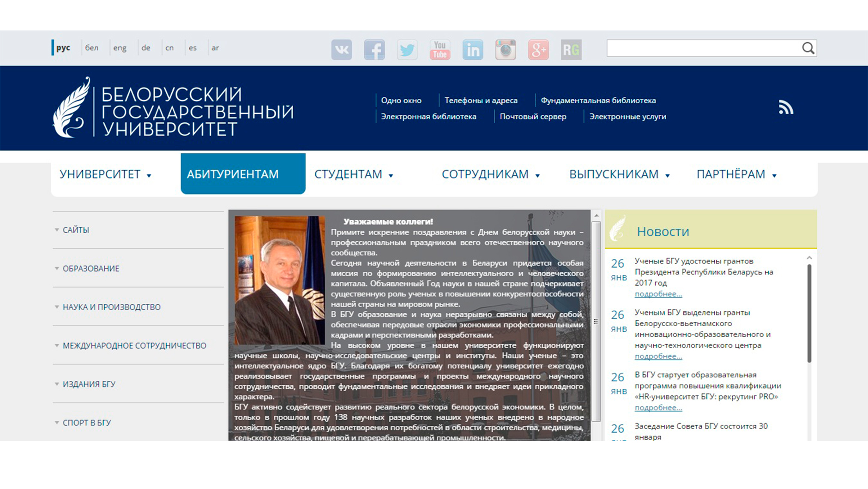Switch site language to рус

[63, 48]
